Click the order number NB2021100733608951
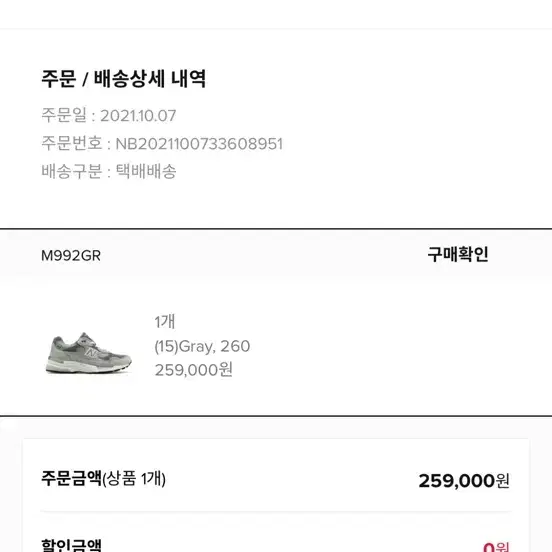Viewport: 552px width, 552px height. coord(199,144)
